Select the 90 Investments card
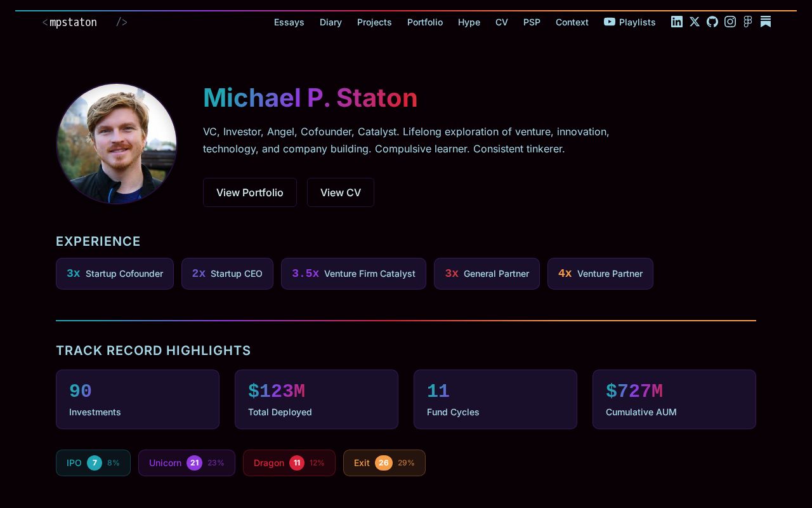The height and width of the screenshot is (508, 812). coord(138,399)
